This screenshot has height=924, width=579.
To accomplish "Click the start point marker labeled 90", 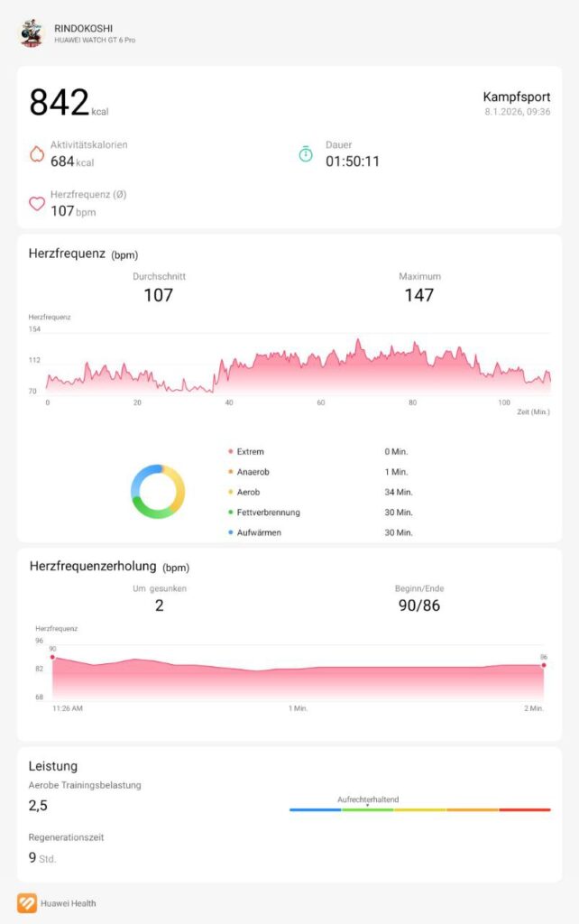I will click(x=52, y=657).
